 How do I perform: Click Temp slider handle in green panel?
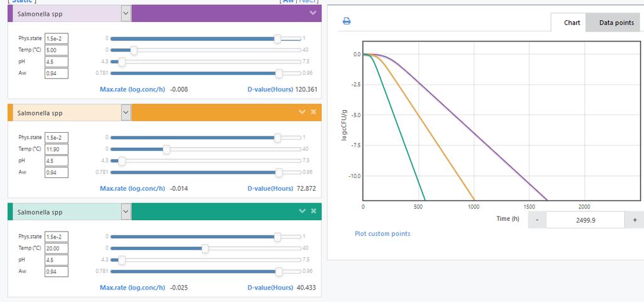205,248
